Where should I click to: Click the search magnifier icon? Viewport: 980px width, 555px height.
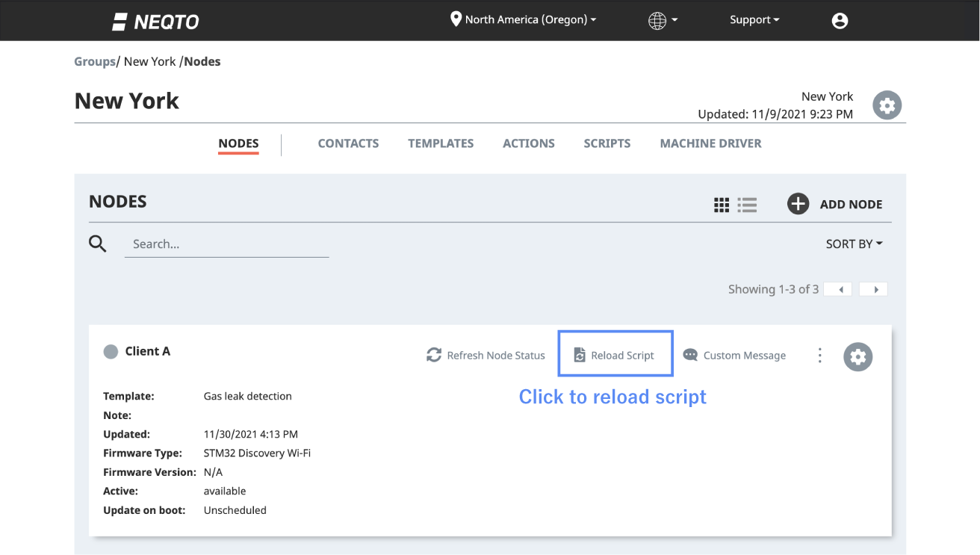click(98, 244)
